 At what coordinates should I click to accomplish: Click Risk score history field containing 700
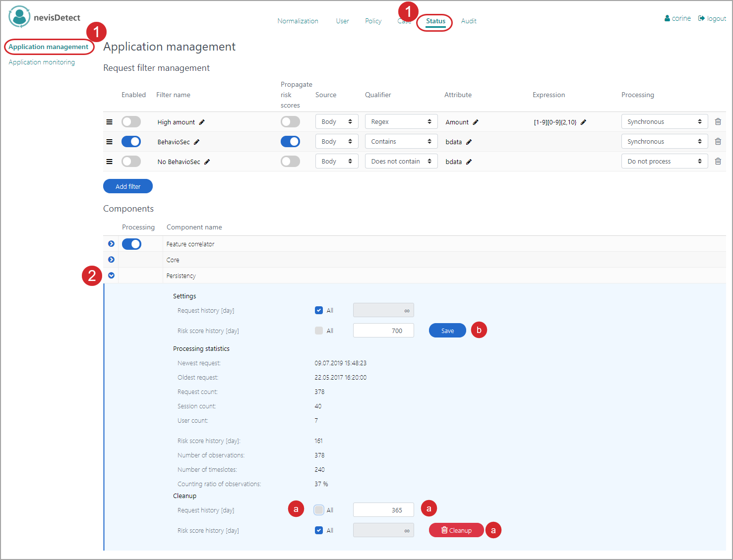pyautogui.click(x=383, y=331)
